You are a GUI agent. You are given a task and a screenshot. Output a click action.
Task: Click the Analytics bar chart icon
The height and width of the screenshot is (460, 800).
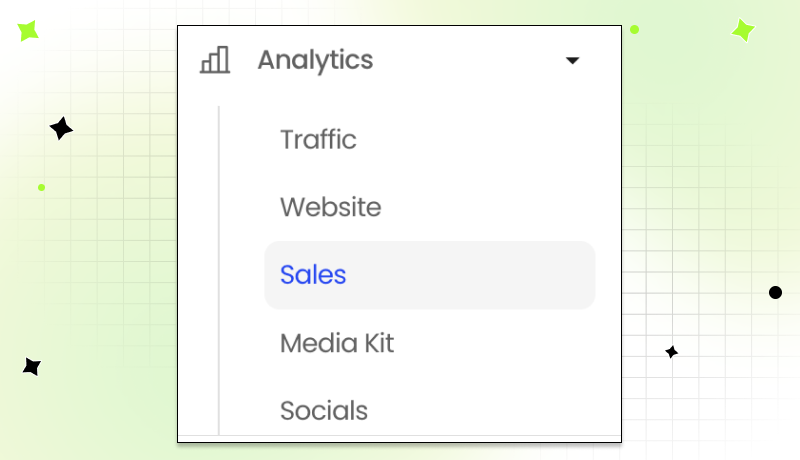[x=215, y=60]
